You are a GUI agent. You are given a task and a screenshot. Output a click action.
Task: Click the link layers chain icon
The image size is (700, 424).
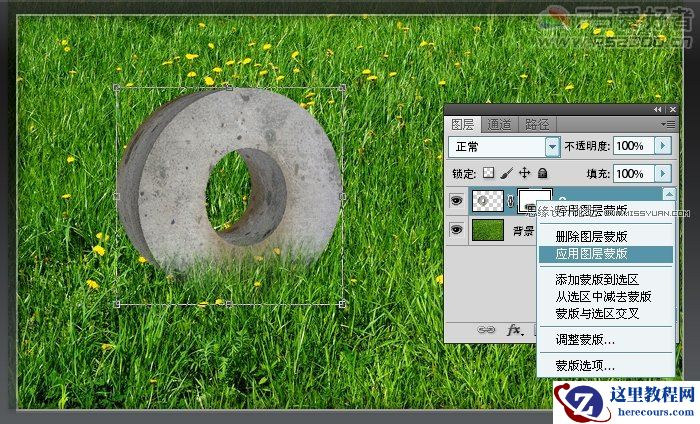486,330
